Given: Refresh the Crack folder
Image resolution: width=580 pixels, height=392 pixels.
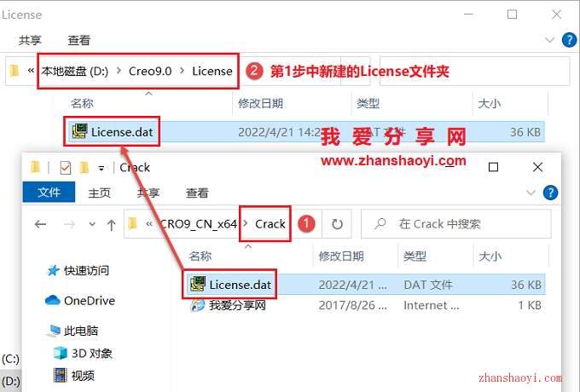Looking at the screenshot, I should point(337,224).
